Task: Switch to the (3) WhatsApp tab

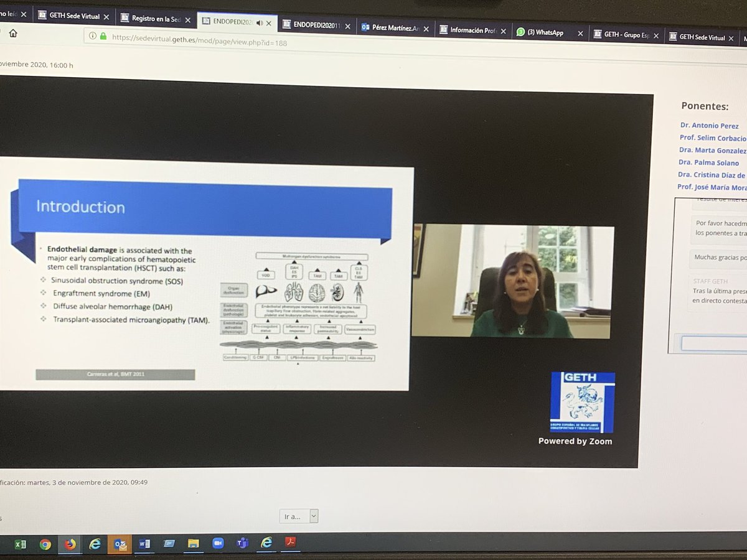Action: point(550,33)
